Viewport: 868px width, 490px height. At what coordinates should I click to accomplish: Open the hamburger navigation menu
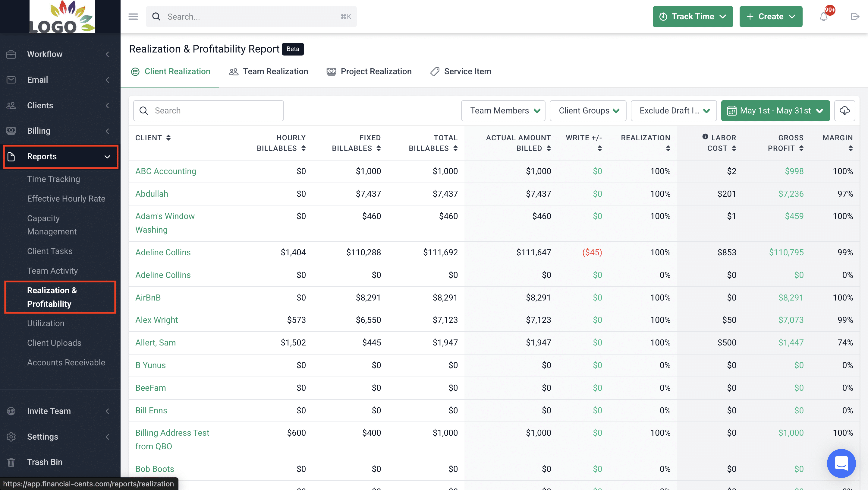coord(133,16)
